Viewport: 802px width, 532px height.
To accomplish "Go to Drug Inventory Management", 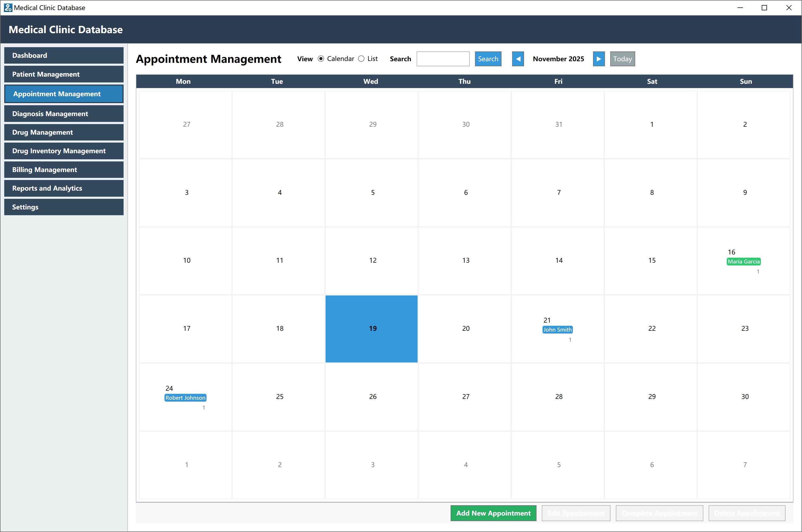I will (64, 151).
